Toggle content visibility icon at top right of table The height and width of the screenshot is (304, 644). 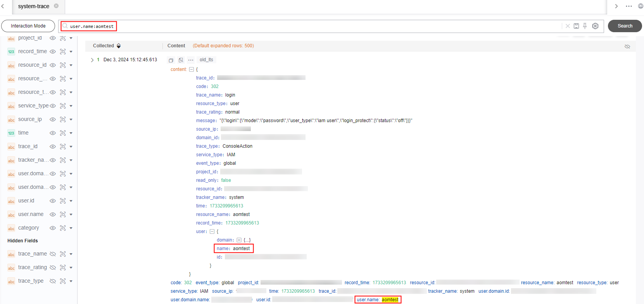pyautogui.click(x=627, y=47)
